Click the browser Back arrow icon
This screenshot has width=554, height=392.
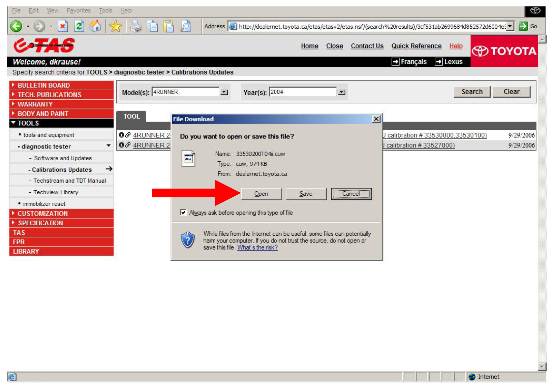16,26
